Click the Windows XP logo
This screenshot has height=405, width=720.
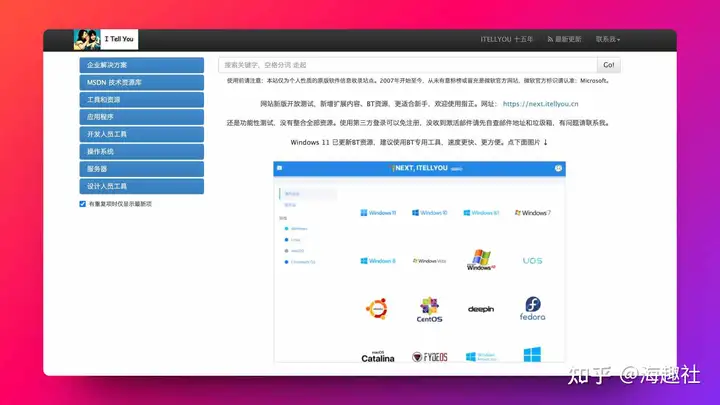(x=481, y=260)
